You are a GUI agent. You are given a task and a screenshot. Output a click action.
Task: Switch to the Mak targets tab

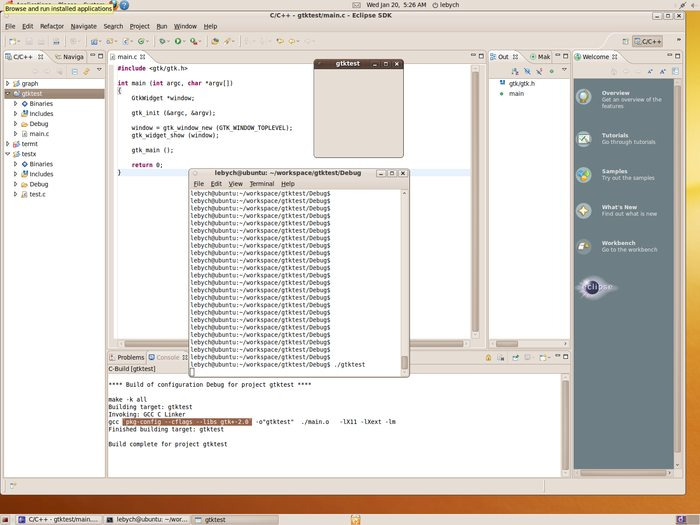[x=540, y=57]
